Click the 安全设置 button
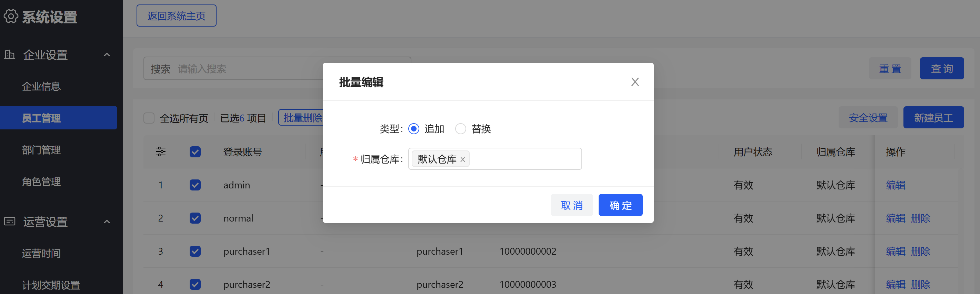 868,118
